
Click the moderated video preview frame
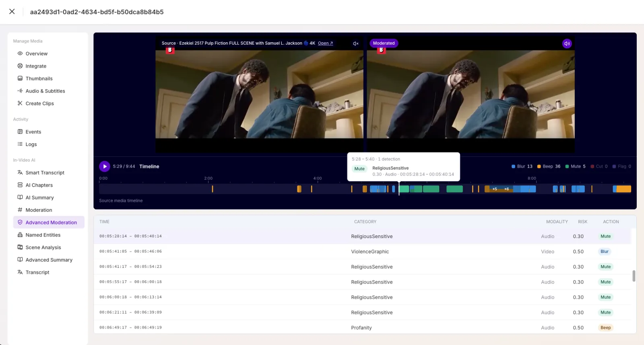(x=471, y=94)
